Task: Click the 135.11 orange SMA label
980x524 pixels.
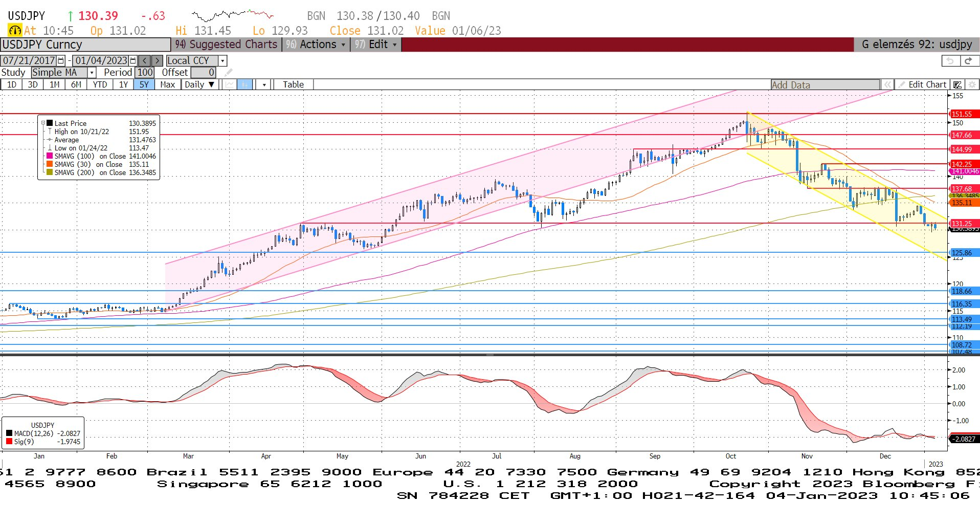Action: [964, 203]
